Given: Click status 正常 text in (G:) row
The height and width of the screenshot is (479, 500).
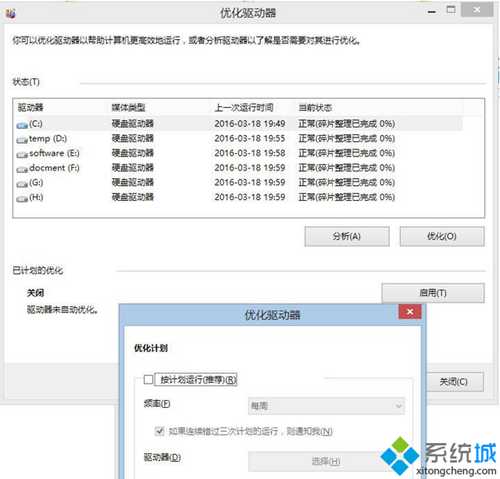Looking at the screenshot, I should point(347,182).
